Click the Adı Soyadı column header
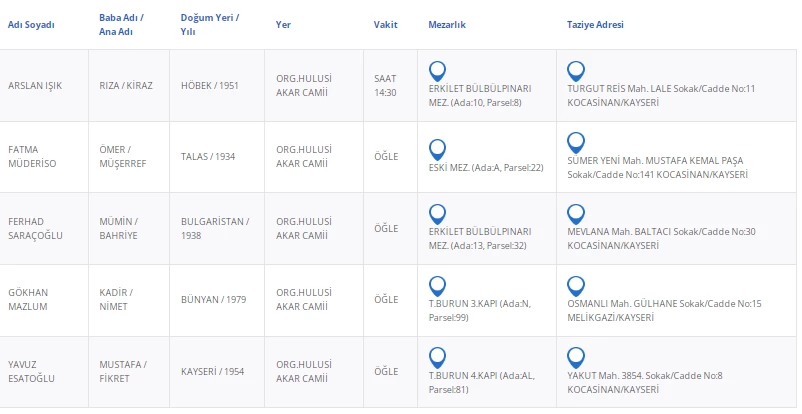This screenshot has width=802, height=414. coord(31,25)
